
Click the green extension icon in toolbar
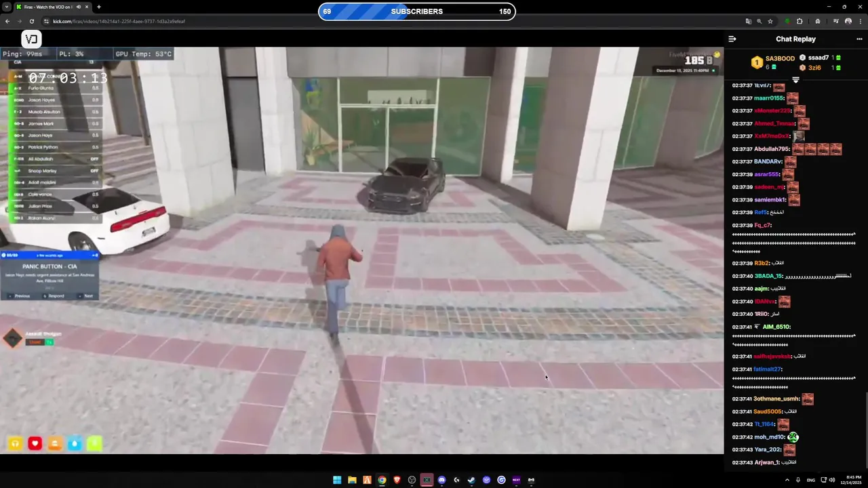pyautogui.click(x=787, y=21)
